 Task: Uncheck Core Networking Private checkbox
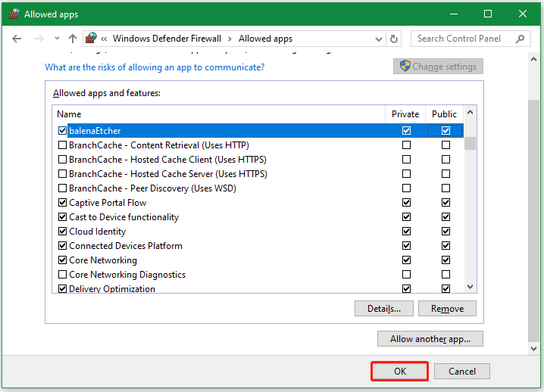click(x=406, y=260)
